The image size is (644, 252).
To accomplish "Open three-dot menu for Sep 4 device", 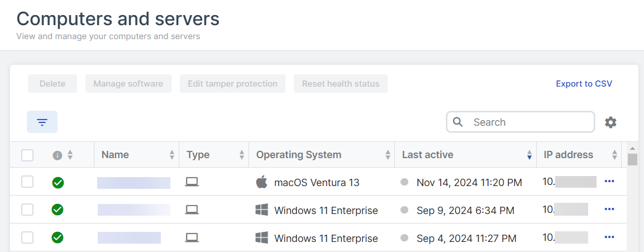I will (x=609, y=237).
